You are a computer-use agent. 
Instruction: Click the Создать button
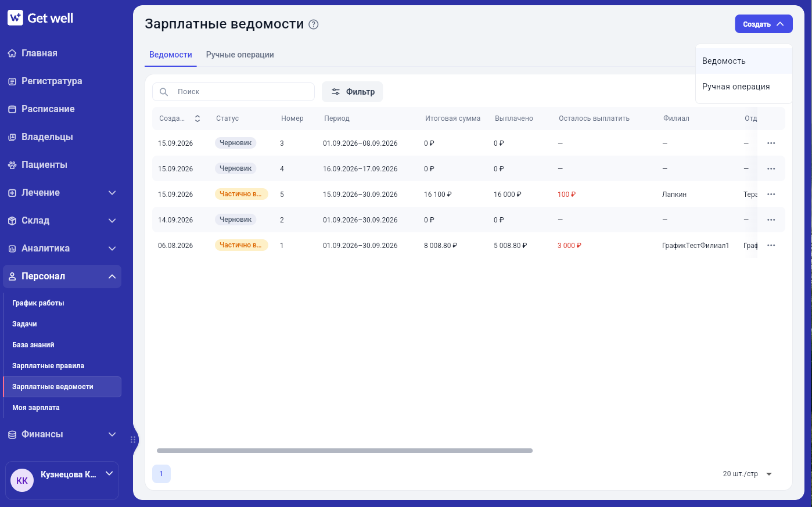pos(764,24)
